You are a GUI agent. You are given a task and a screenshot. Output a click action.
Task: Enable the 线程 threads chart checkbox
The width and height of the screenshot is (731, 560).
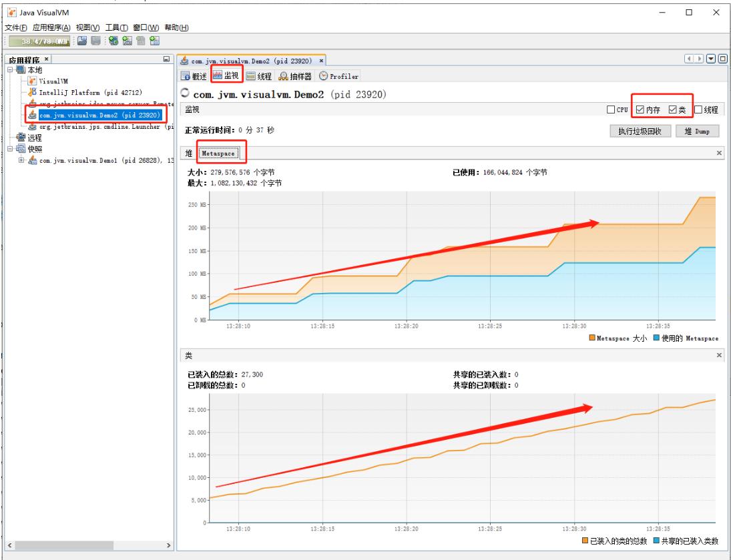(x=698, y=109)
